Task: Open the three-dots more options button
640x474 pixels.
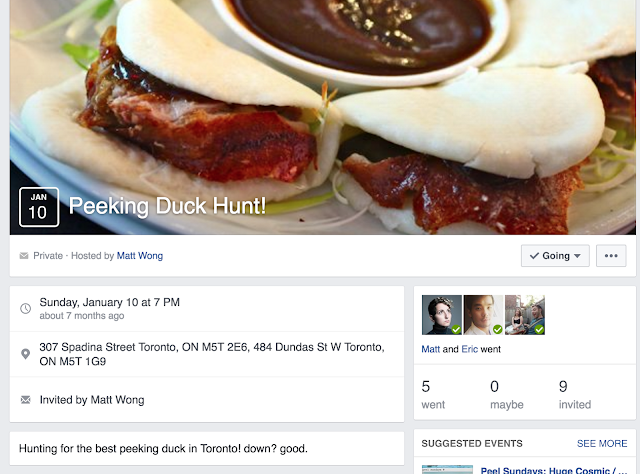Action: [611, 256]
